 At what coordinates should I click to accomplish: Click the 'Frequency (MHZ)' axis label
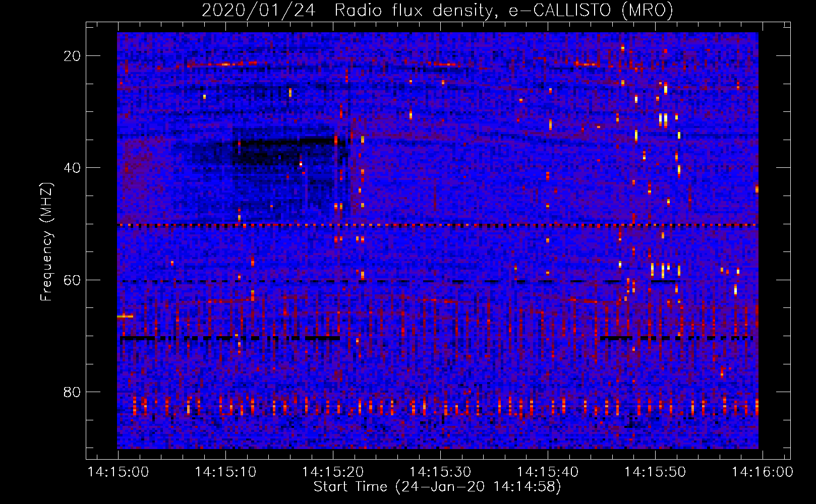tap(46, 242)
